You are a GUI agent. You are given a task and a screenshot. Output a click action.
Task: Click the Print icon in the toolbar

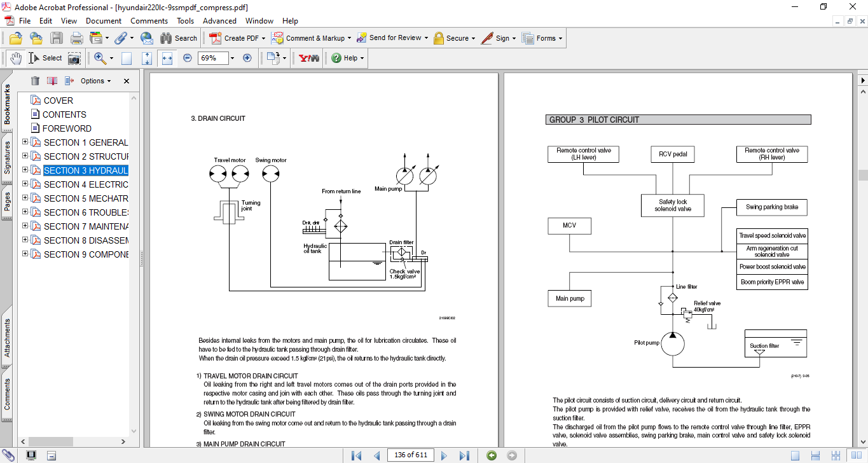click(x=76, y=38)
